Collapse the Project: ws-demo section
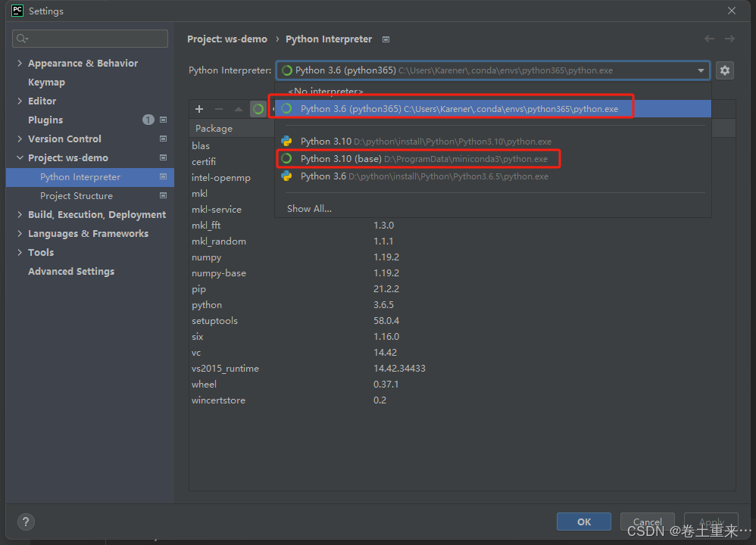 (20, 157)
